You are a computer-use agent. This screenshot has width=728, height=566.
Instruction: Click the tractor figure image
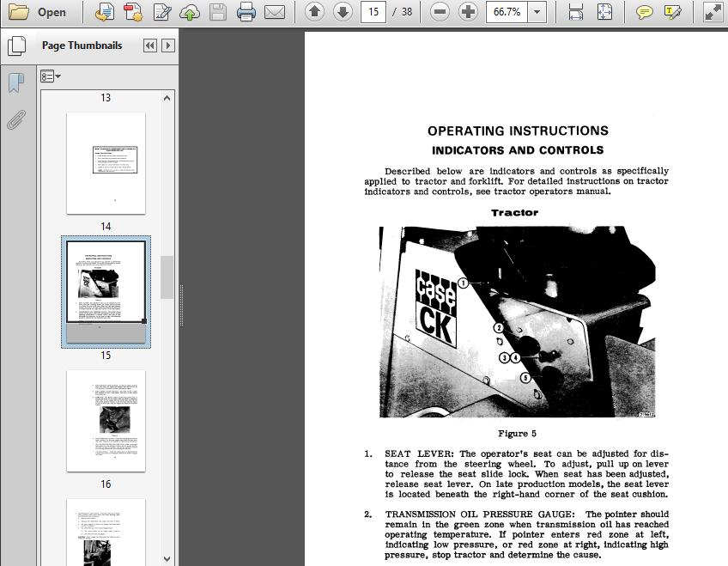tap(517, 322)
